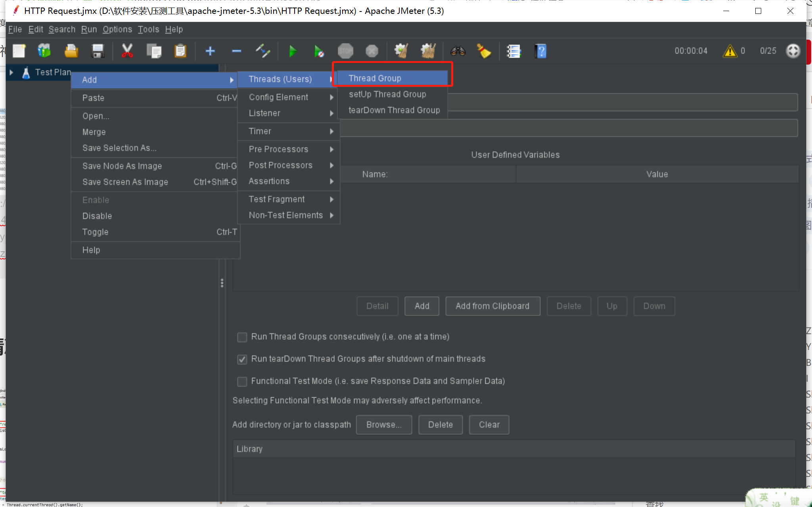Open the Function Helper list icon

513,51
